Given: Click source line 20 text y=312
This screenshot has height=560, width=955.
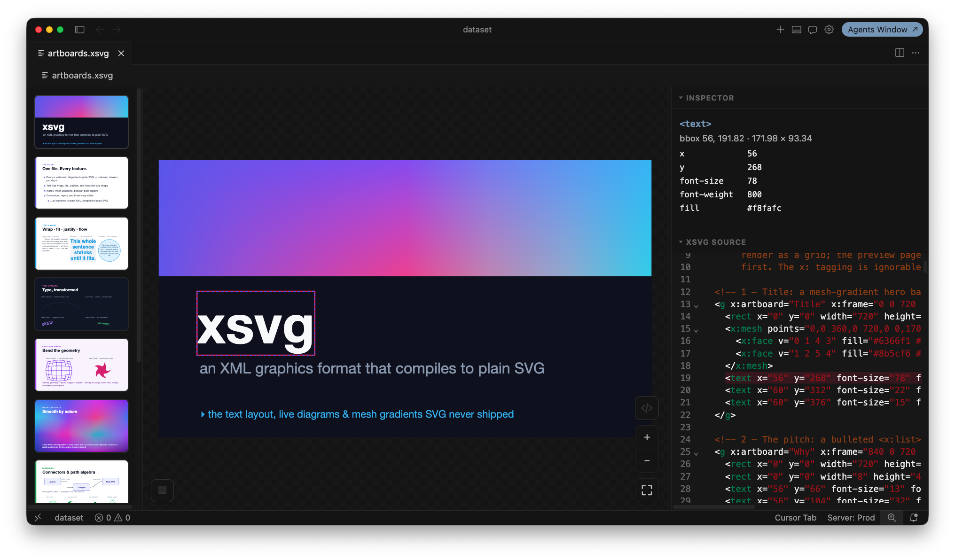Looking at the screenshot, I should [822, 390].
